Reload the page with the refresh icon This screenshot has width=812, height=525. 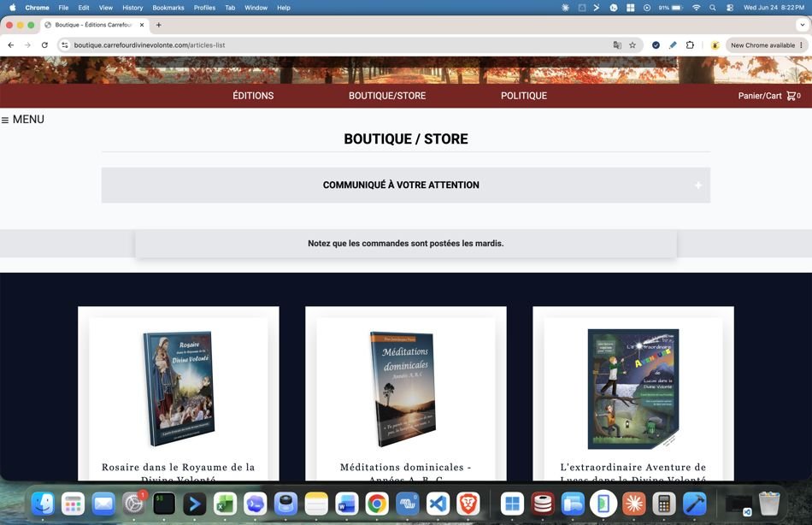pos(44,45)
